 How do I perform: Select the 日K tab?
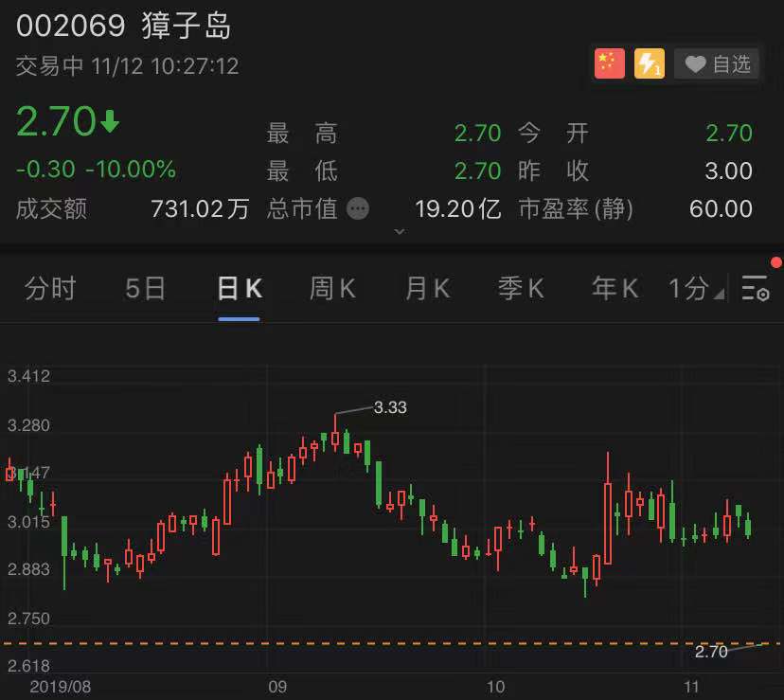238,289
